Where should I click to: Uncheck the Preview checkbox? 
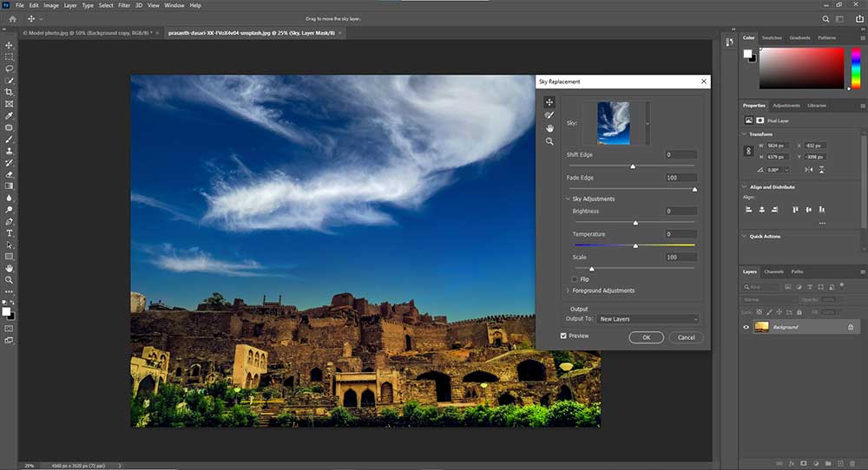(563, 336)
